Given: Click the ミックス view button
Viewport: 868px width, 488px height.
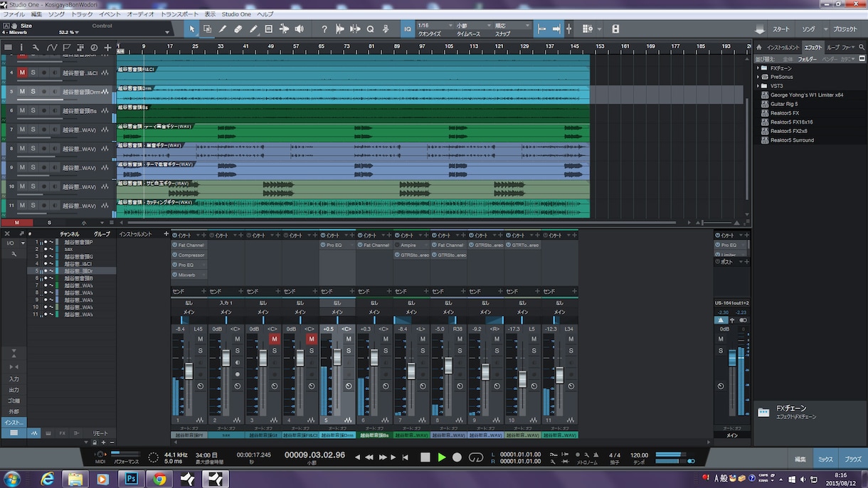Looking at the screenshot, I should pyautogui.click(x=825, y=460).
